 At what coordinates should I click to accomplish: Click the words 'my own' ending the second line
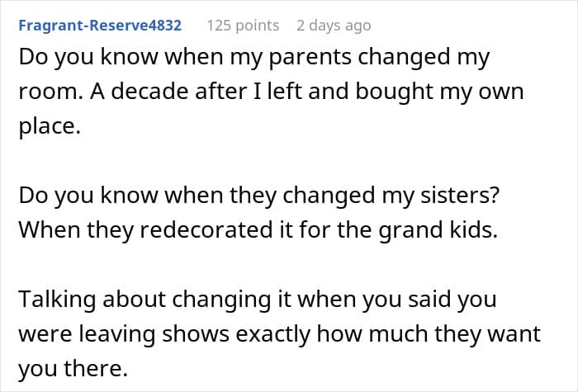click(481, 92)
